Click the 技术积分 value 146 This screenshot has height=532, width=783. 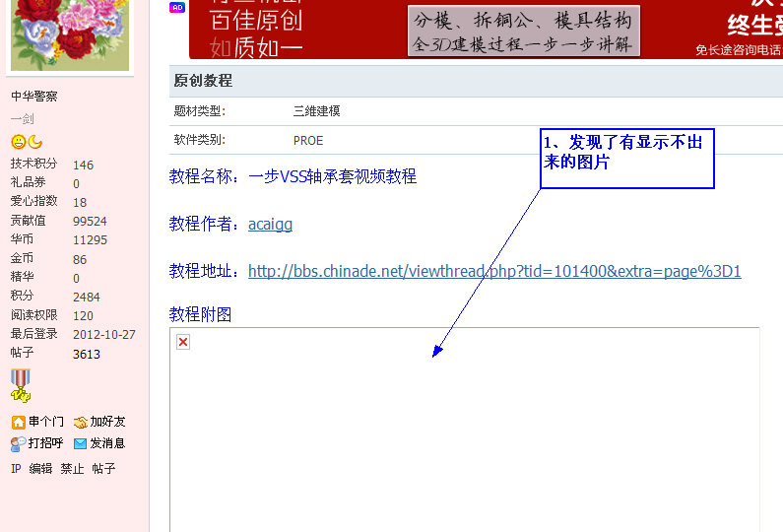83,165
